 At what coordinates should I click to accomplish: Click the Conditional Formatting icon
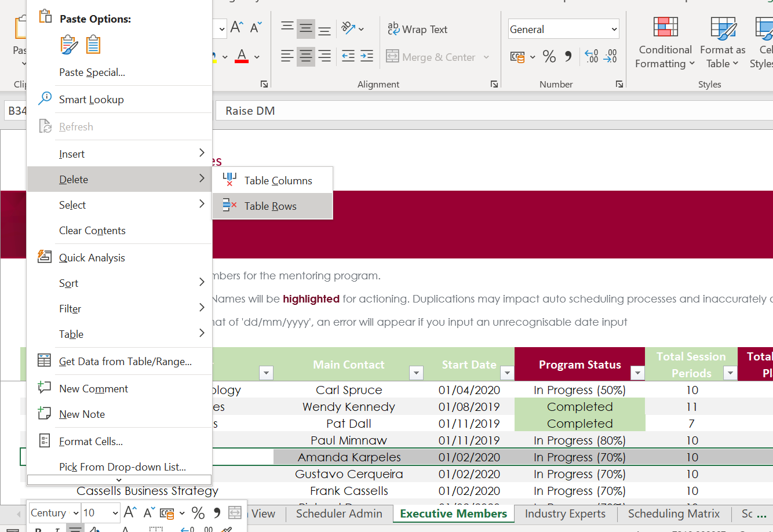pyautogui.click(x=665, y=27)
